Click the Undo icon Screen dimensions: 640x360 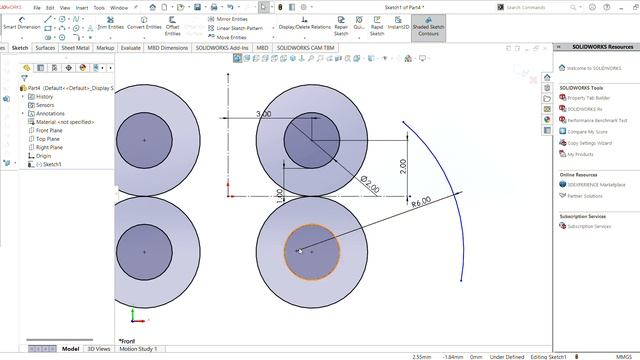coord(230,7)
